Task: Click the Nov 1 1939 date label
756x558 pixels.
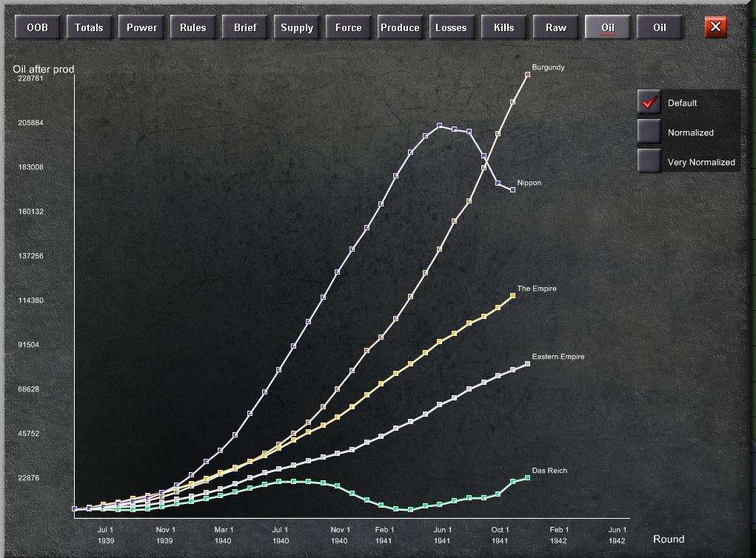Action: point(165,535)
